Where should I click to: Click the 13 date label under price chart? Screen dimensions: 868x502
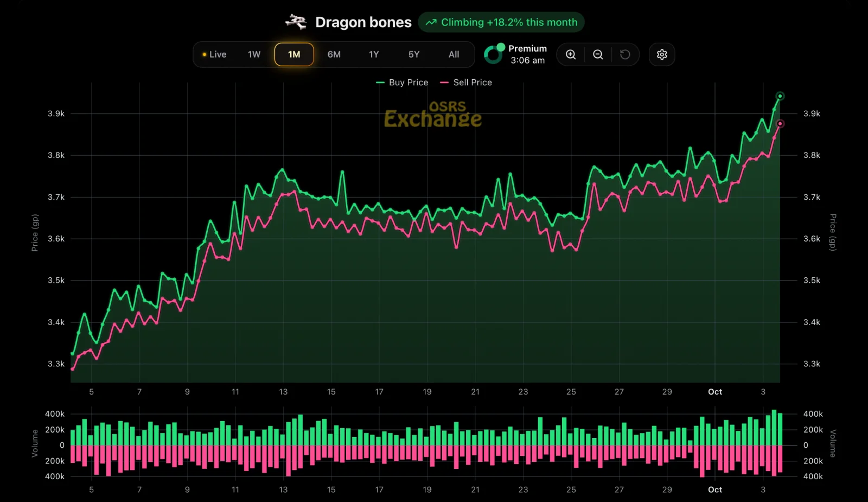283,392
